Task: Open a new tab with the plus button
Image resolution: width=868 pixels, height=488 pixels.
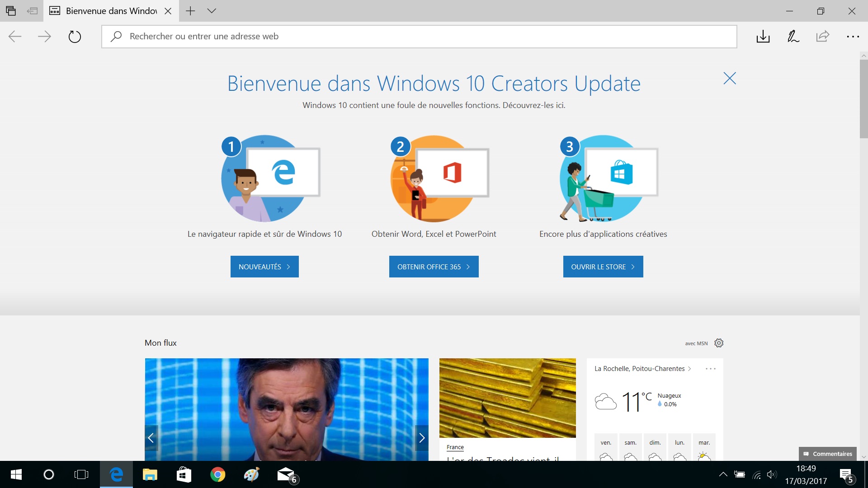Action: [190, 11]
